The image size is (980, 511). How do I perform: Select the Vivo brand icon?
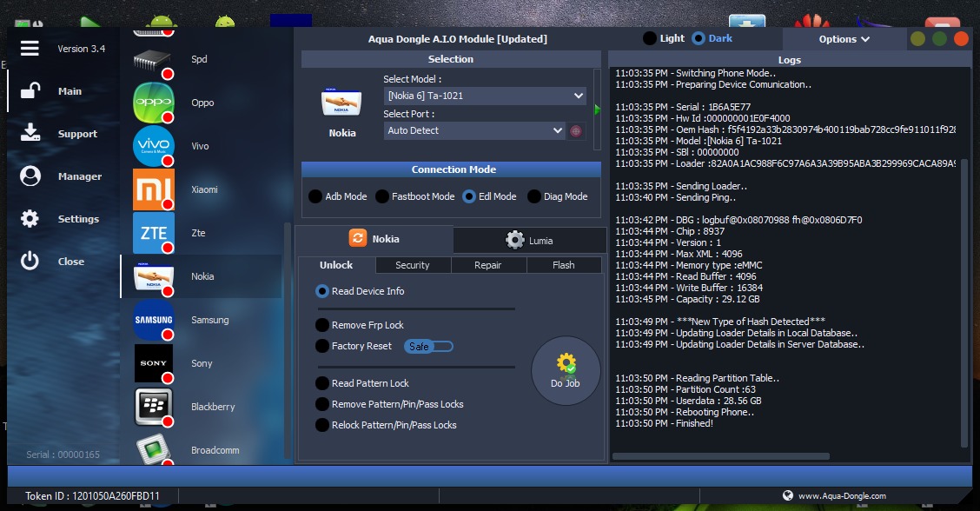pos(153,146)
